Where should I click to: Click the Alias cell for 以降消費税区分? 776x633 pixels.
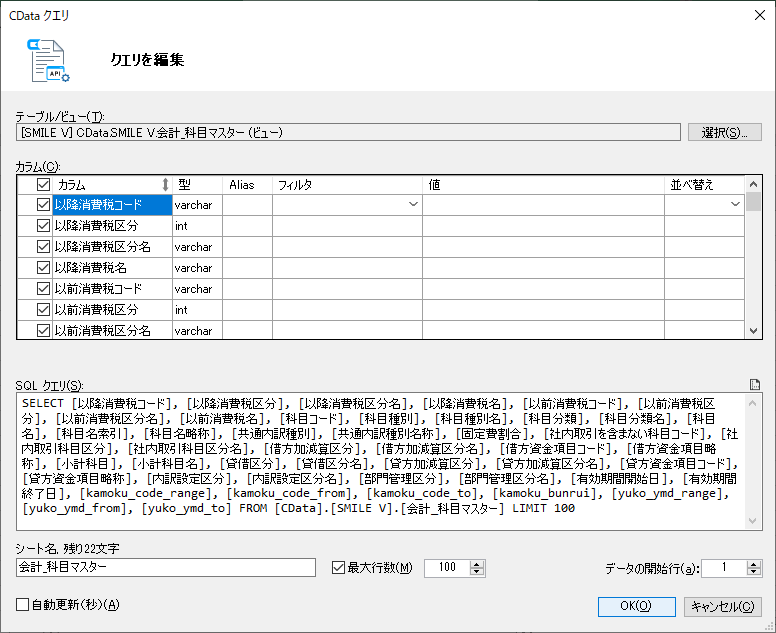247,226
